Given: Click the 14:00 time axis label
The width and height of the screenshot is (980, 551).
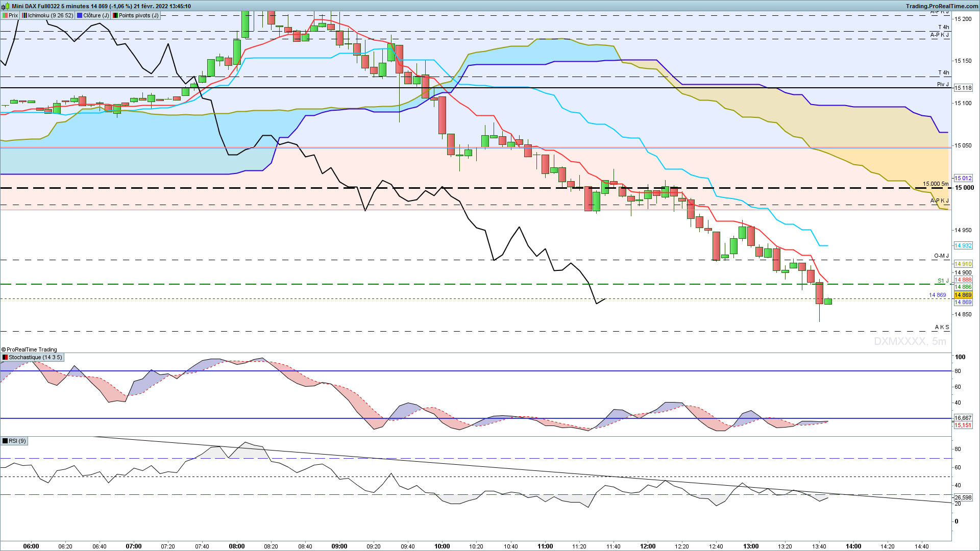Looking at the screenshot, I should 853,546.
